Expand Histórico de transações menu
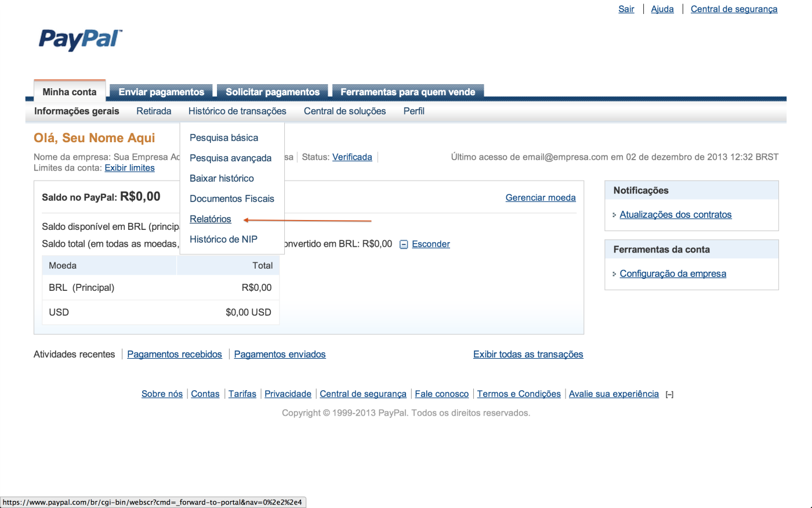Viewport: 812px width, 508px height. point(237,111)
